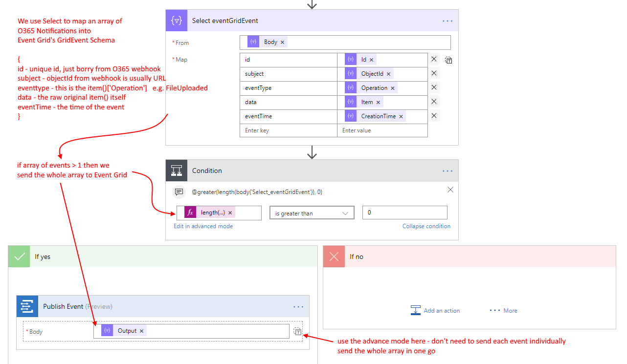Toggle array mode icon beside Body field
The image size is (627, 364).
point(297,331)
